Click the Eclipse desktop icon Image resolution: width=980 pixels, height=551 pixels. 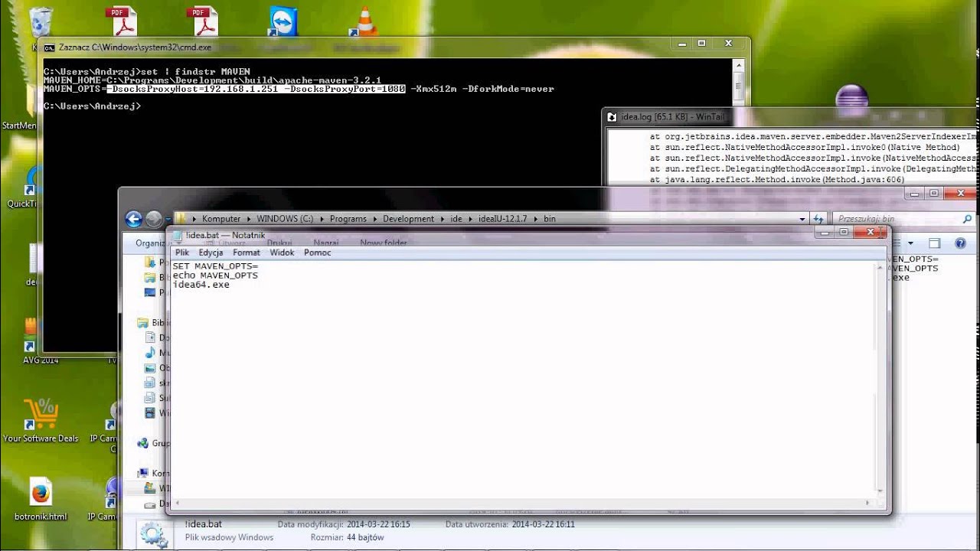[852, 101]
